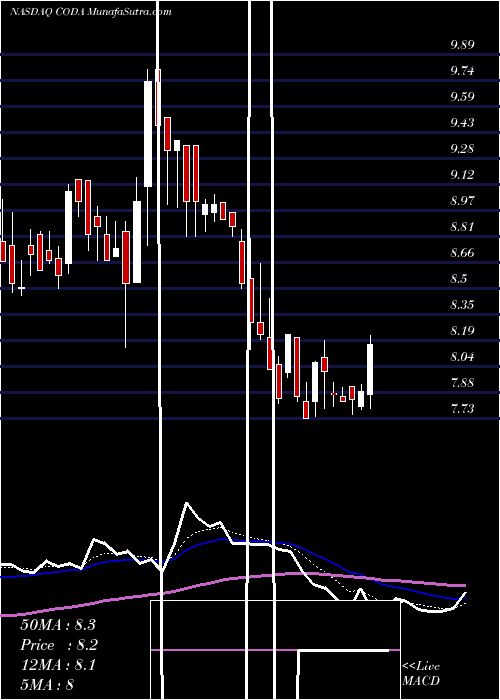Click the lowest red candlestick near 7.73
The image size is (500, 700).
[x=306, y=409]
